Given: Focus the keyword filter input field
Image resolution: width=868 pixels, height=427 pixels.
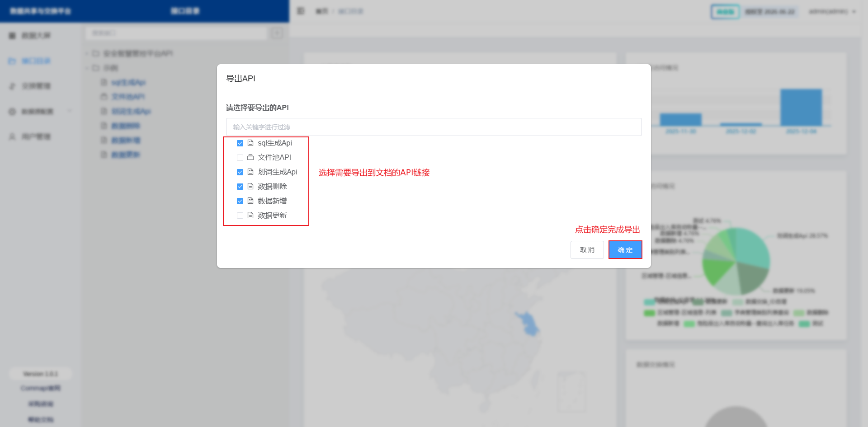Looking at the screenshot, I should [434, 127].
